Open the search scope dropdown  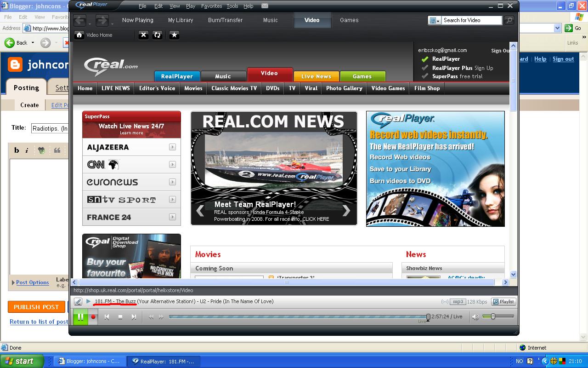pyautogui.click(x=435, y=20)
